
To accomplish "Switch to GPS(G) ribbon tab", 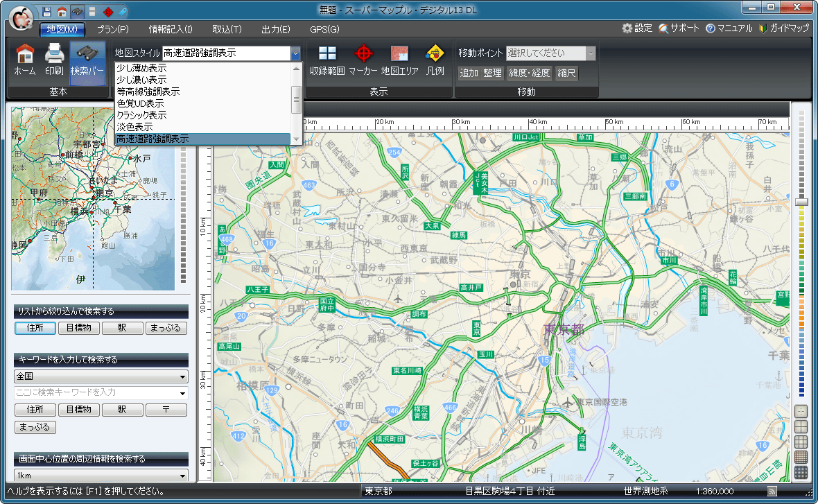I will (324, 29).
